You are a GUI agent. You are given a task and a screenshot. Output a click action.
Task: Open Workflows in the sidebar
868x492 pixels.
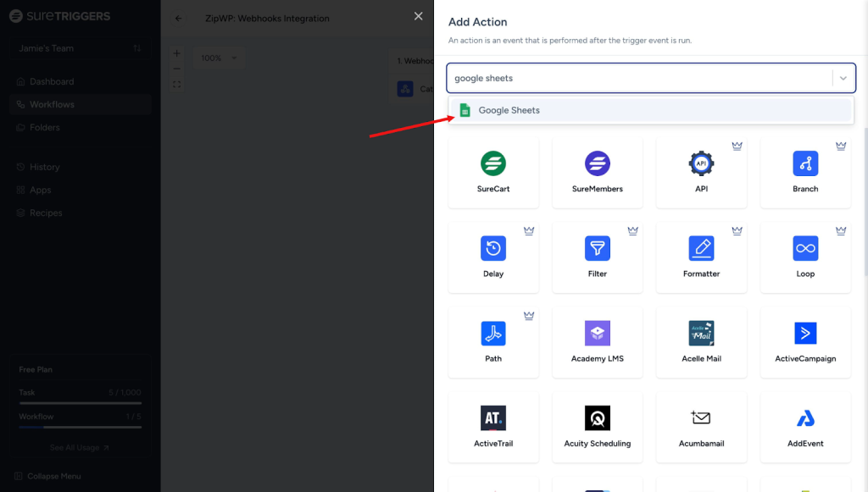pyautogui.click(x=52, y=104)
